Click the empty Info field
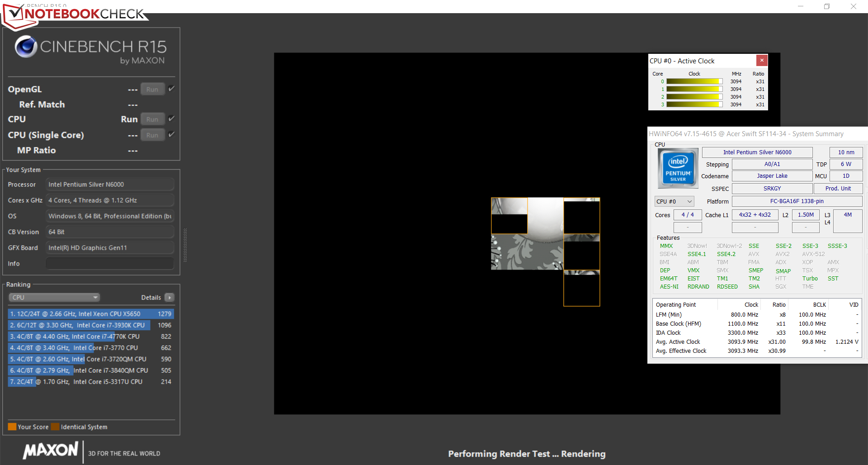 click(x=110, y=264)
